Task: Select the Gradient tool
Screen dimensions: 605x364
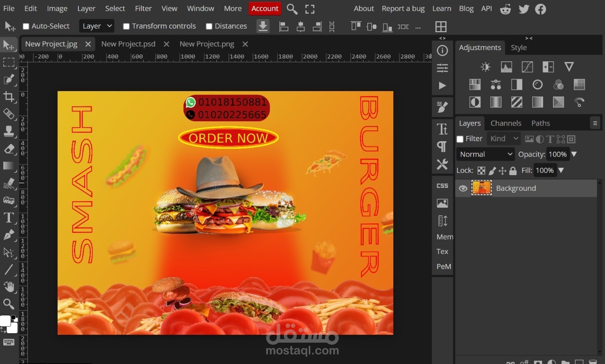Action: pyautogui.click(x=9, y=166)
